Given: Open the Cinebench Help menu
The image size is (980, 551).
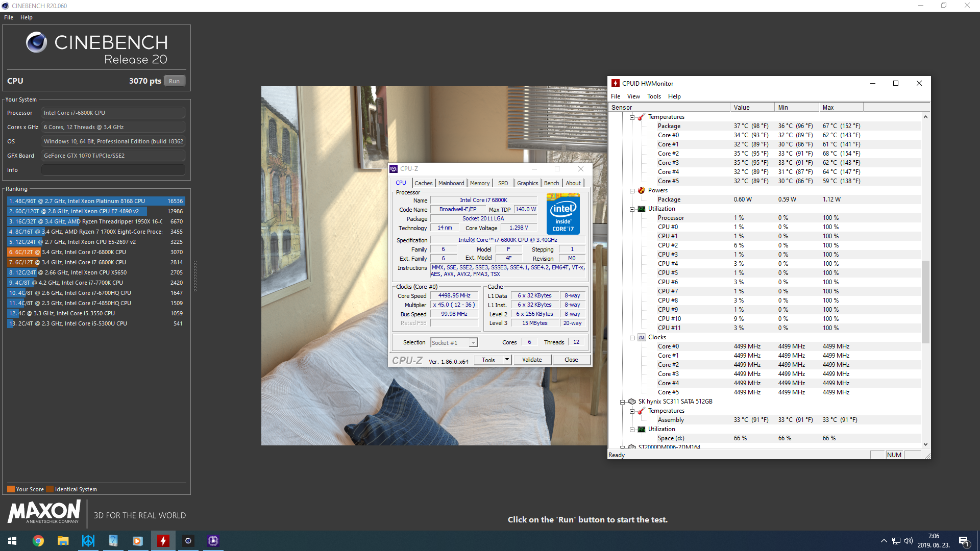Looking at the screenshot, I should [27, 17].
